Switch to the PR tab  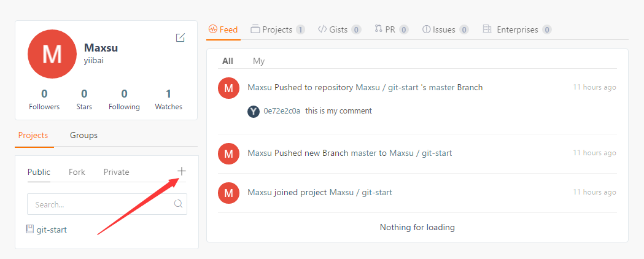point(391,29)
